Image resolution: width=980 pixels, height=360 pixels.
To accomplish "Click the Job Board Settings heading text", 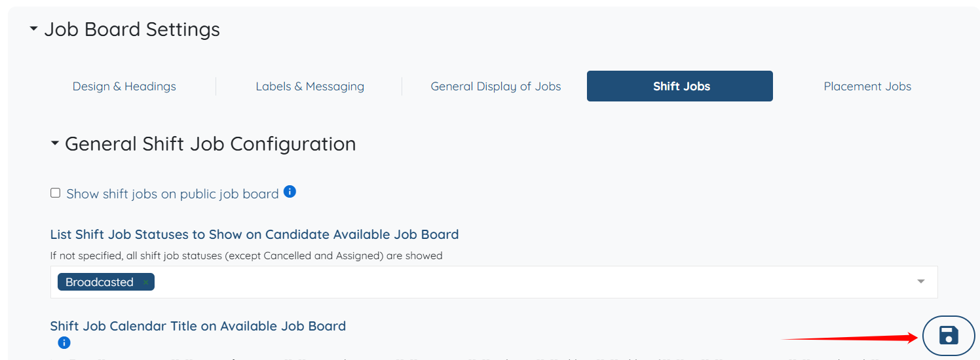I will click(132, 29).
